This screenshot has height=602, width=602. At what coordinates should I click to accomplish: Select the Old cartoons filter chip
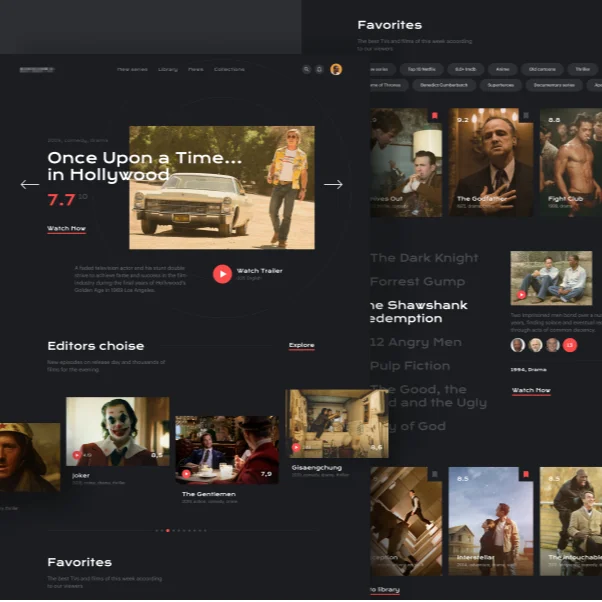click(542, 69)
